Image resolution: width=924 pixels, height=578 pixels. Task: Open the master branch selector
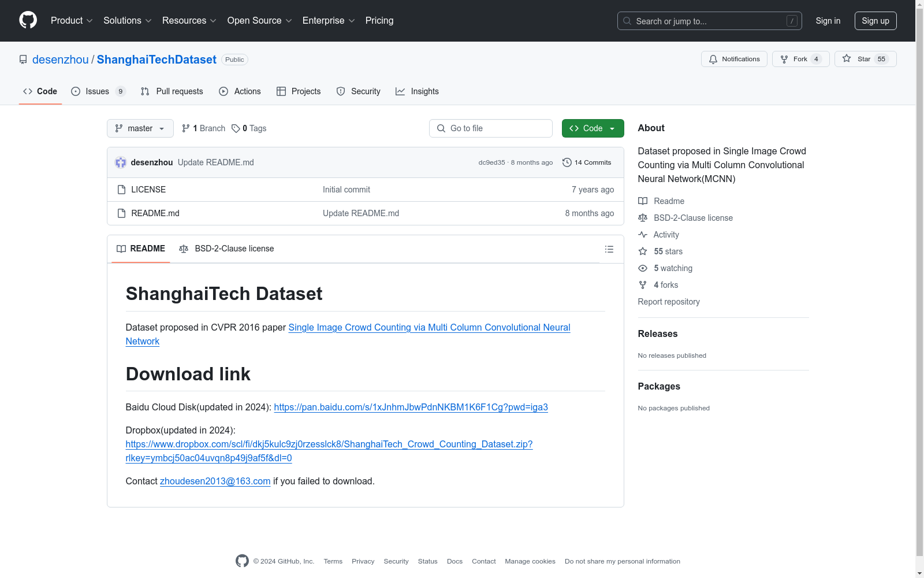point(140,128)
